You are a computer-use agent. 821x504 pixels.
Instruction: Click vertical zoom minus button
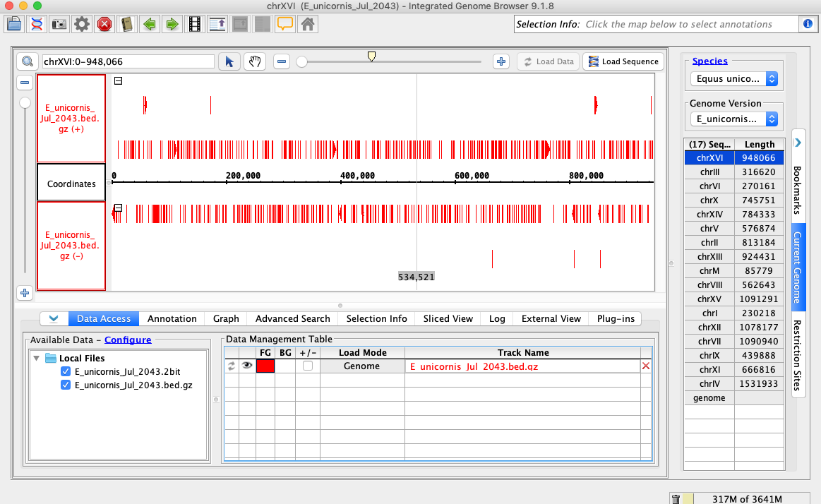25,83
